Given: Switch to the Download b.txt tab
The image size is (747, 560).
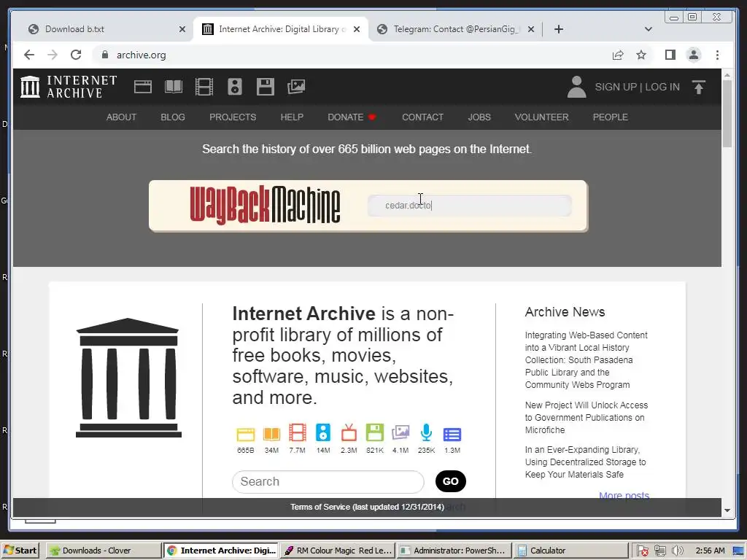Looking at the screenshot, I should (x=104, y=29).
